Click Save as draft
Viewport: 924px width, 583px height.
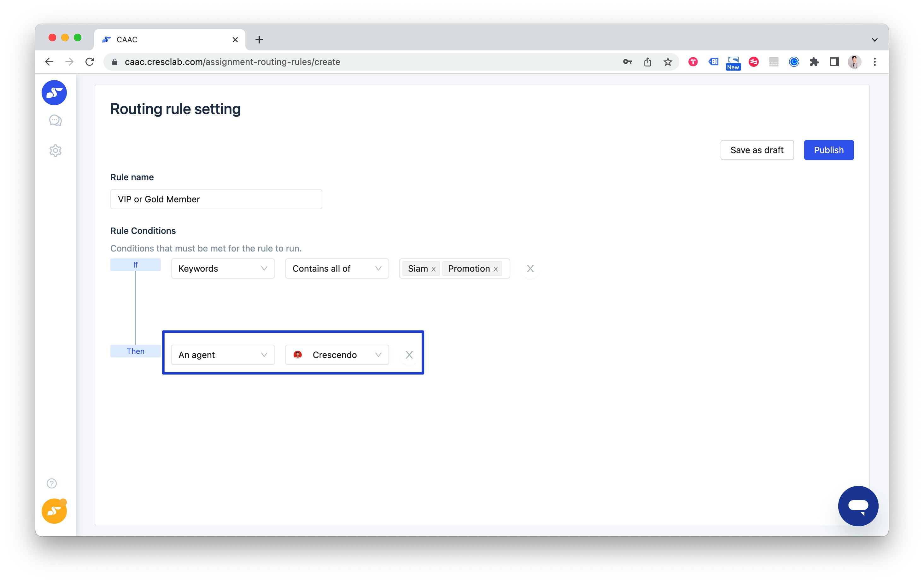tap(757, 150)
